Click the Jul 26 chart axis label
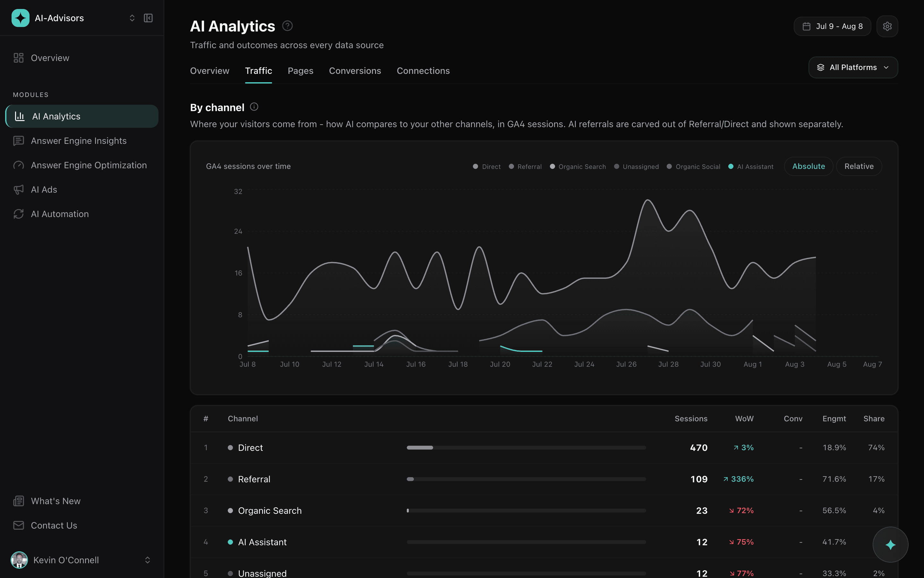This screenshot has height=578, width=924. click(626, 364)
